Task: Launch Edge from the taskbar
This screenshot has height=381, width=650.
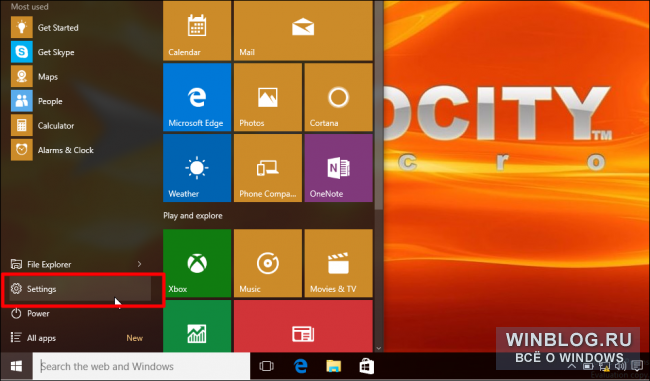Action: pos(301,366)
